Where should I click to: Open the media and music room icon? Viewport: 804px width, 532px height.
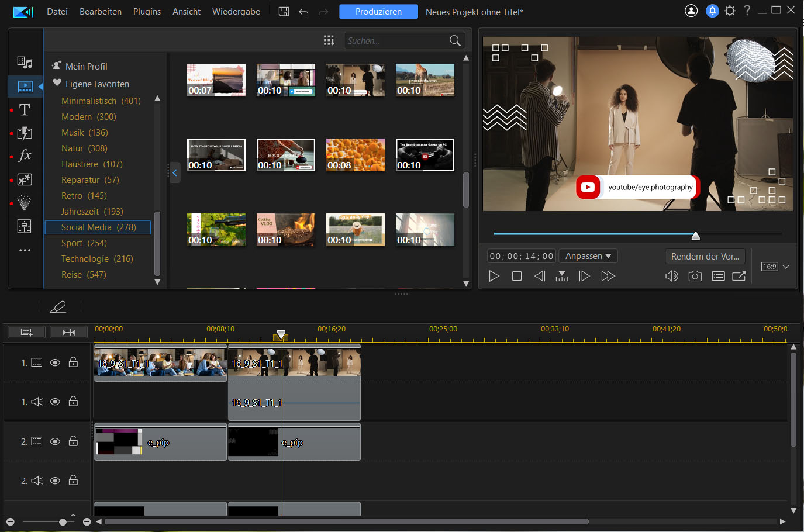pos(25,63)
